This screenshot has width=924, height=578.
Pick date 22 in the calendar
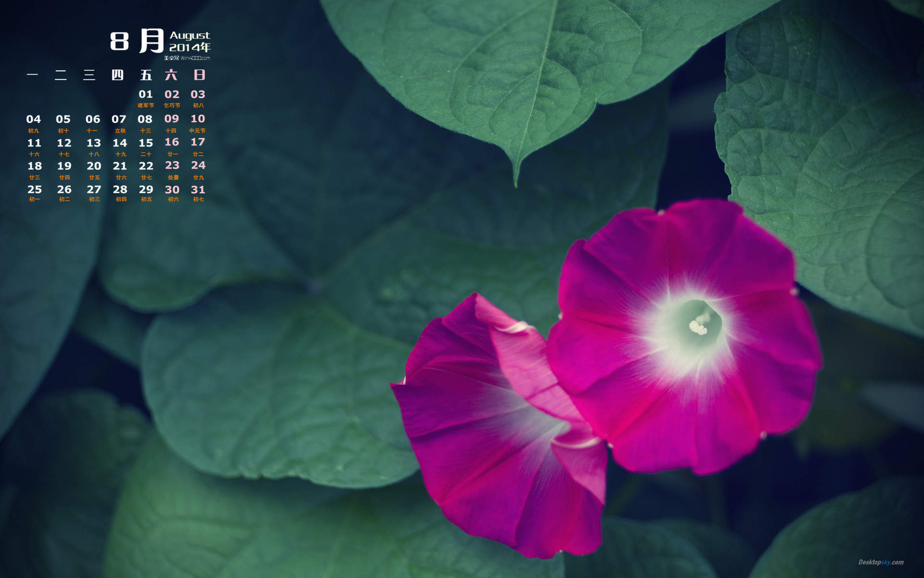146,166
